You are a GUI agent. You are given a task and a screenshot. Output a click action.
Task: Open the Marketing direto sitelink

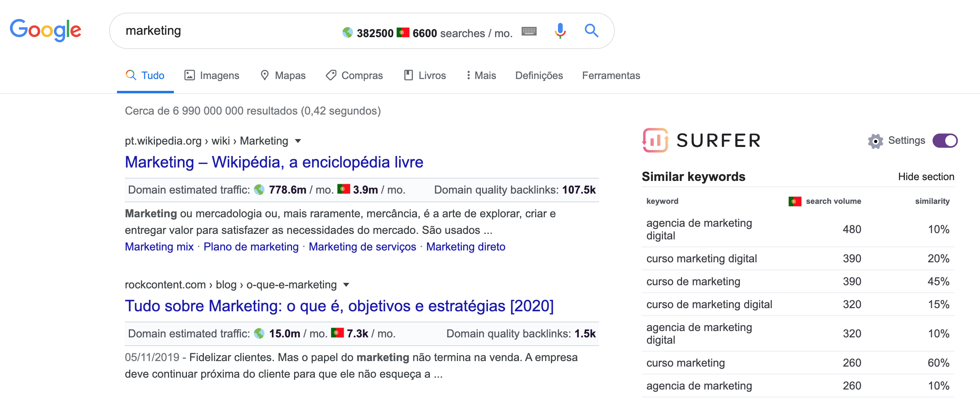465,247
